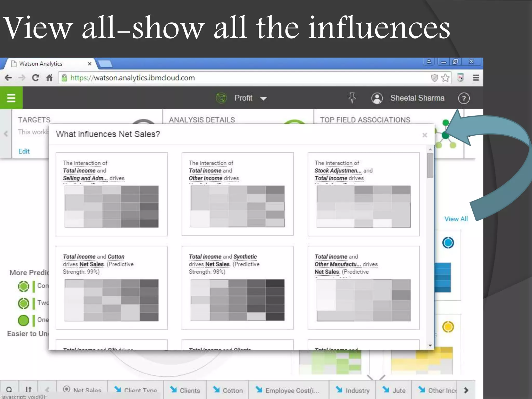The height and width of the screenshot is (399, 532).
Task: Click the View All link
Action: pos(456,219)
